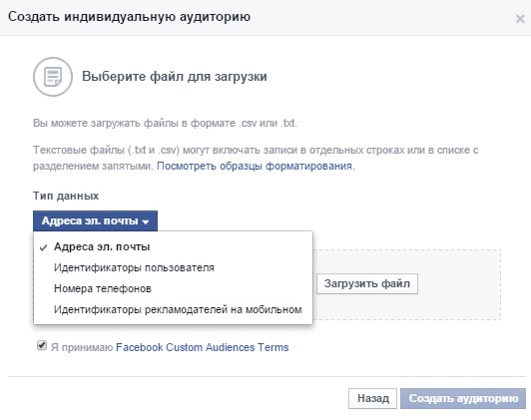Click the Тип данных label
This screenshot has width=531, height=420.
tap(66, 196)
